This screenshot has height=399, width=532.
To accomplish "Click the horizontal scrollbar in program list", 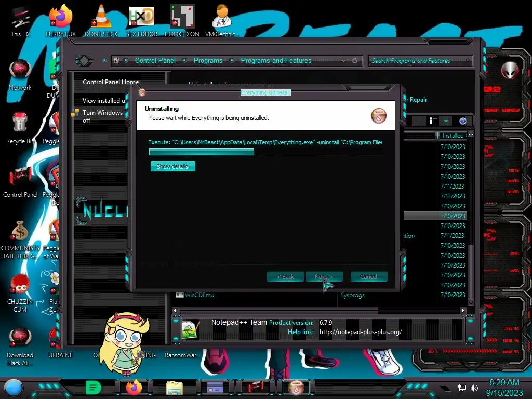I will point(278,310).
